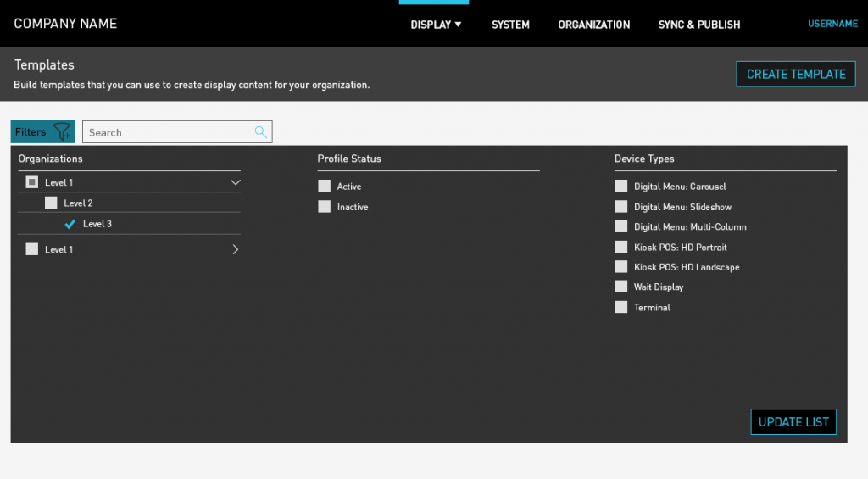Screen dimensions: 868x479
Task: Select Digital Menu: Carousel device type
Action: 621,187
